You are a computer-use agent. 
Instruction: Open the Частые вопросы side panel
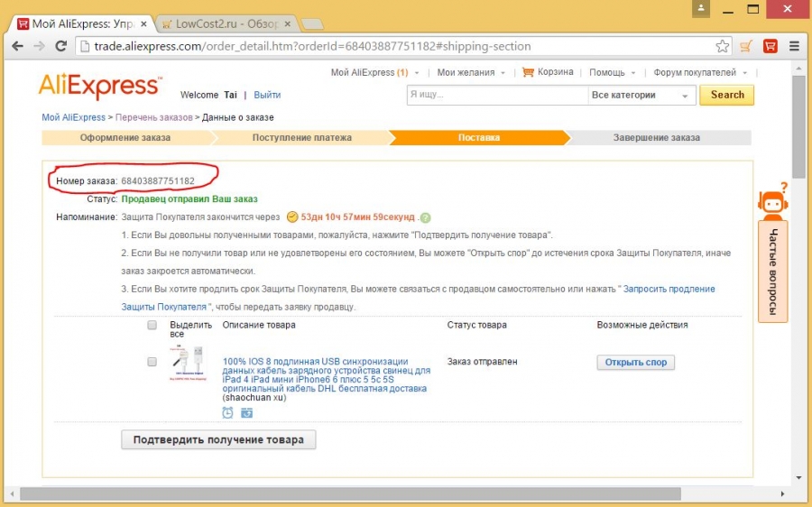tap(772, 272)
